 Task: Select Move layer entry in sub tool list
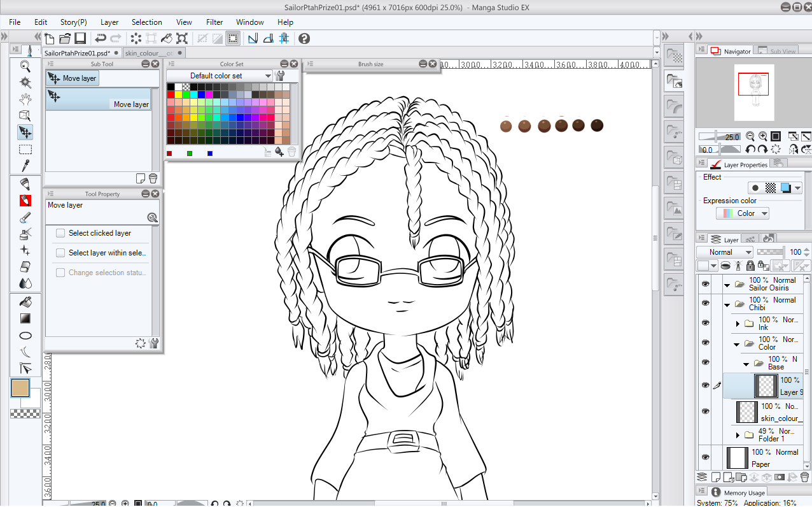point(99,99)
